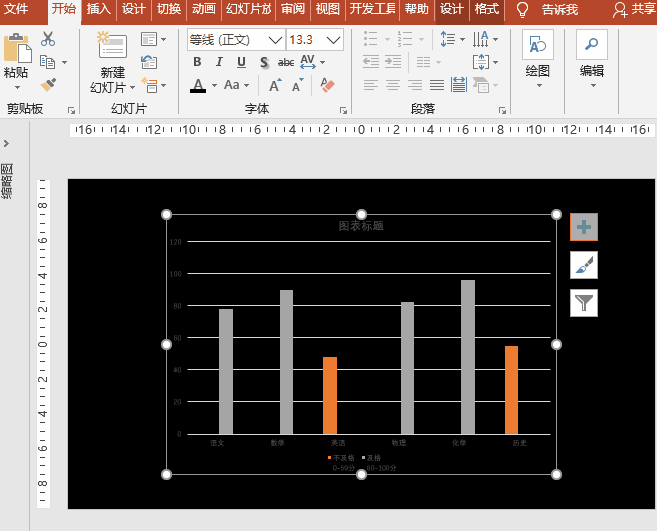Screen dimensions: 657x531
Task: Center align text
Action: click(x=393, y=85)
